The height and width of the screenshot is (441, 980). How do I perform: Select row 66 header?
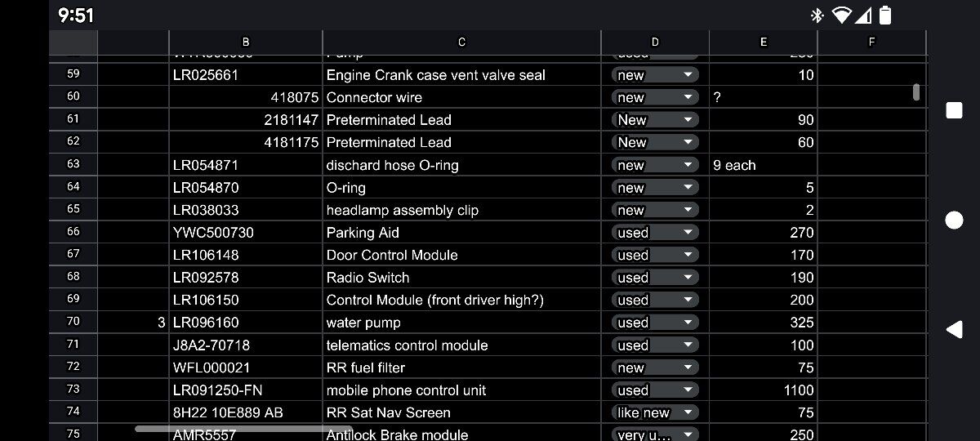pos(73,232)
